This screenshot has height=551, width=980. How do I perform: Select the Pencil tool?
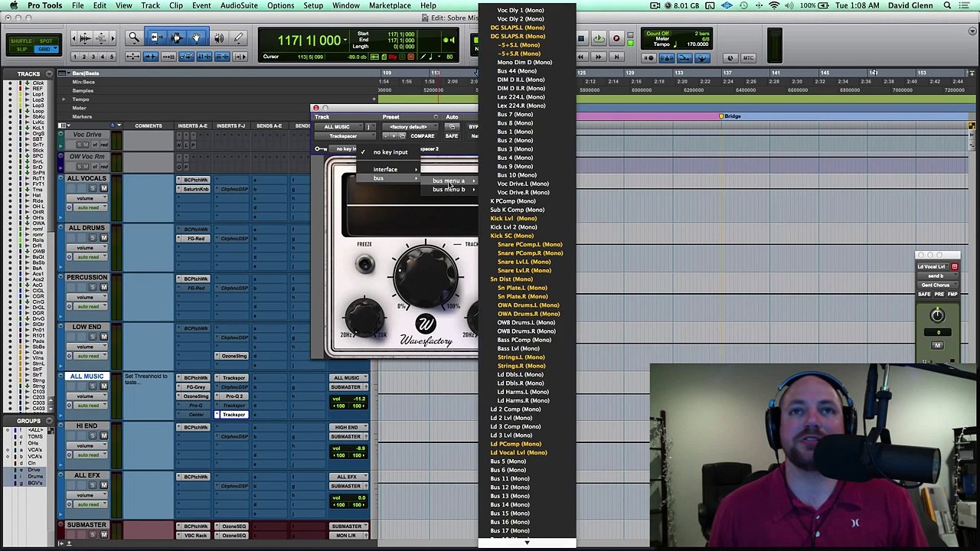point(238,37)
